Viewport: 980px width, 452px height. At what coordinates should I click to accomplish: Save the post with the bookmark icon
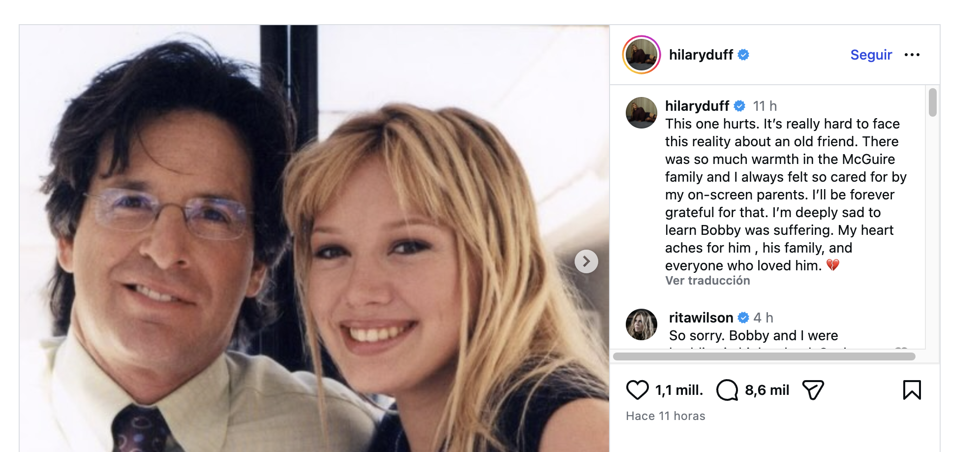pyautogui.click(x=912, y=390)
